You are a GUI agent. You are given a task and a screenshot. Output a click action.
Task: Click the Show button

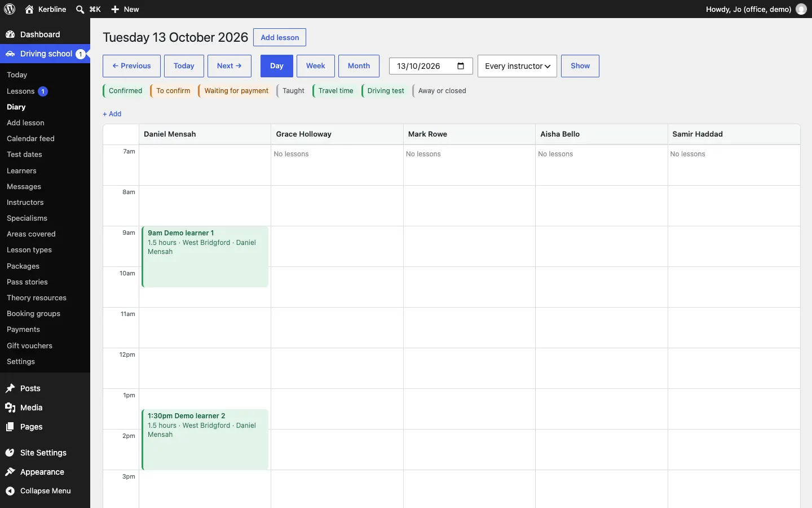580,66
